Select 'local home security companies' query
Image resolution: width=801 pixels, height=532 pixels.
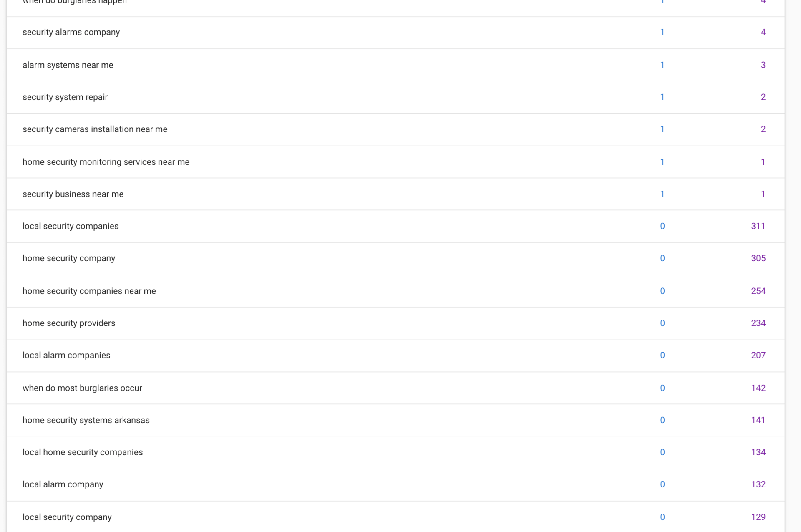(x=83, y=452)
